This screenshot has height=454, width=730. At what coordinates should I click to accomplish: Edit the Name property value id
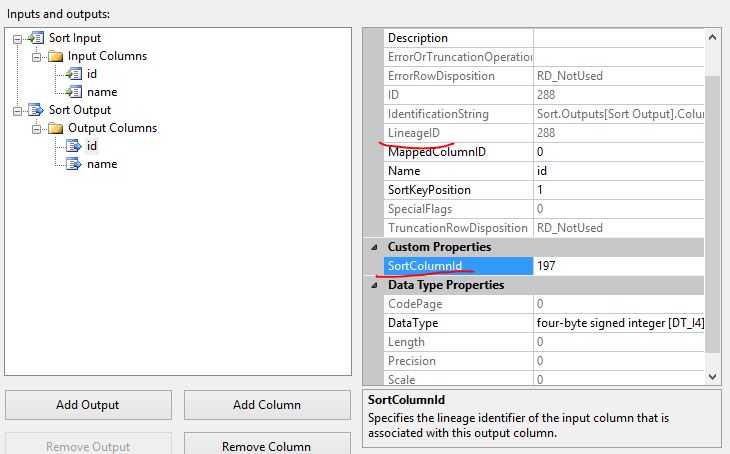click(x=619, y=171)
